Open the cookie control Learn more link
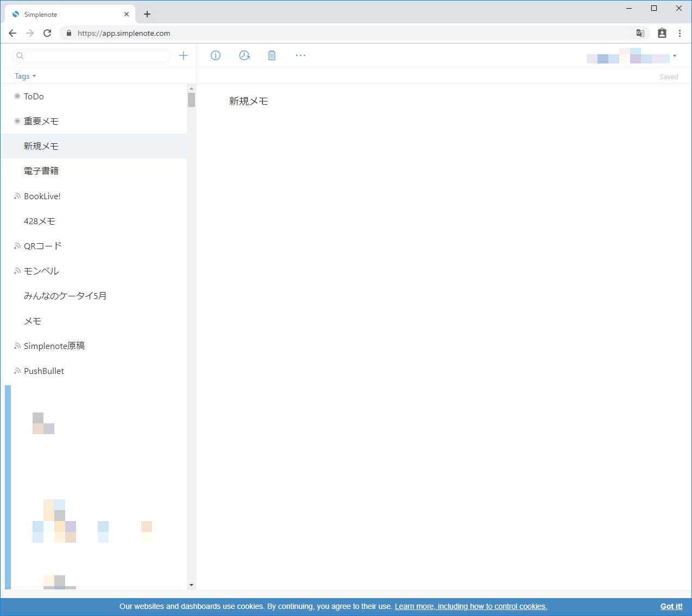 click(470, 606)
